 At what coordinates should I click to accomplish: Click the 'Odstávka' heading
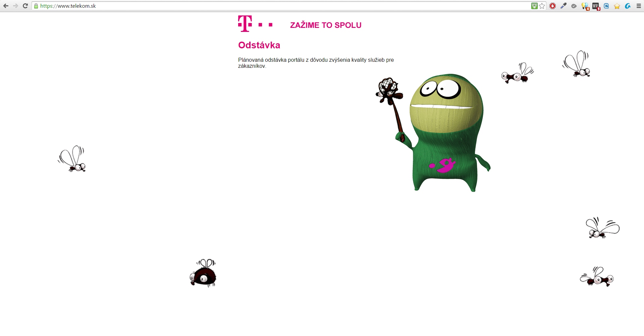click(x=259, y=45)
